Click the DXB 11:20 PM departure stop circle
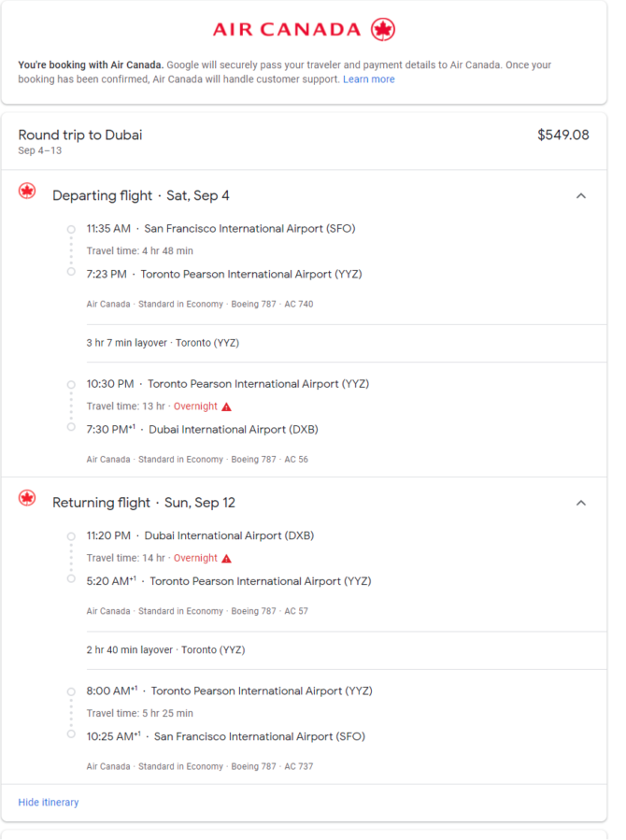626x840 pixels. pyautogui.click(x=71, y=536)
